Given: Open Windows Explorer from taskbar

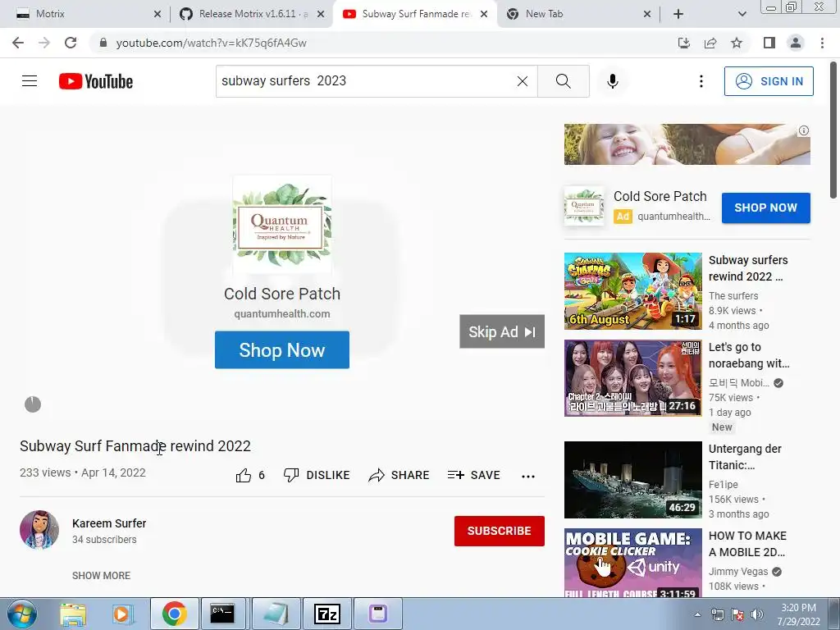Looking at the screenshot, I should click(x=73, y=614).
